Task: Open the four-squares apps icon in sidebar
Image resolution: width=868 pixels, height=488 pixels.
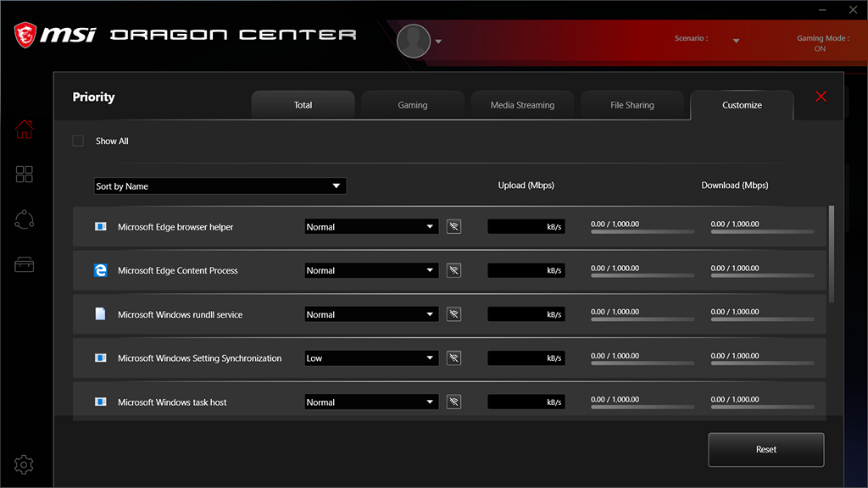Action: click(x=25, y=175)
